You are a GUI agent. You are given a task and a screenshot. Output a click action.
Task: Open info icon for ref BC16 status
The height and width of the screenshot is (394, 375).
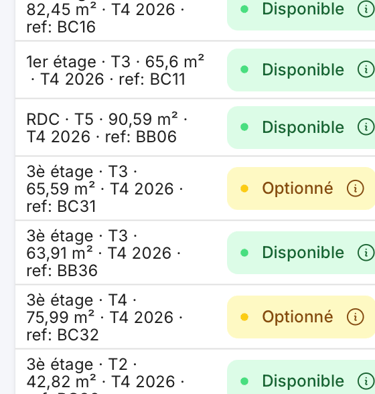click(x=366, y=9)
